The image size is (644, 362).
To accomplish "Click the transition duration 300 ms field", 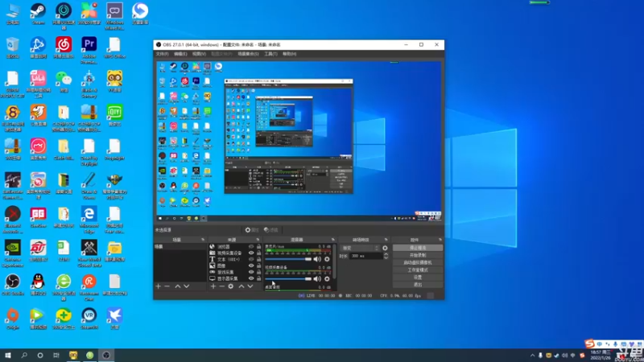I will pos(366,256).
